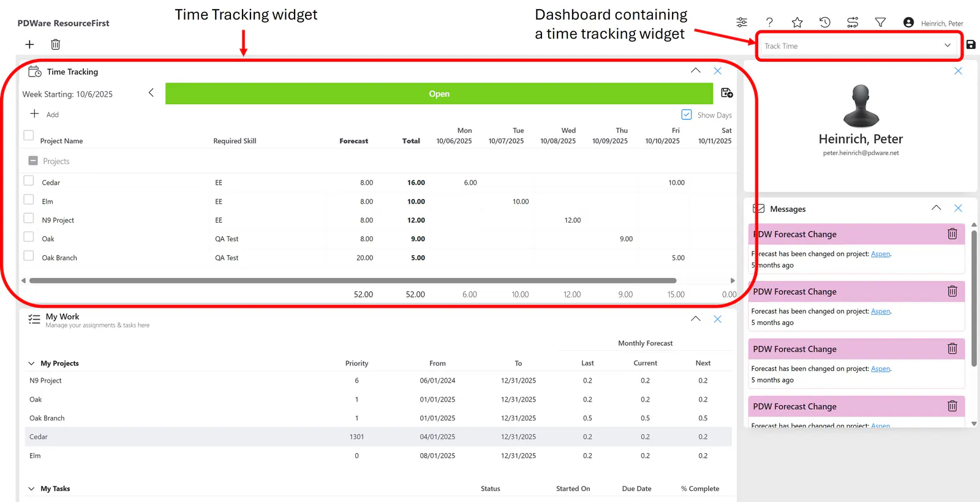Click the trash icon below the app title
This screenshot has width=980, height=502.
tap(55, 44)
